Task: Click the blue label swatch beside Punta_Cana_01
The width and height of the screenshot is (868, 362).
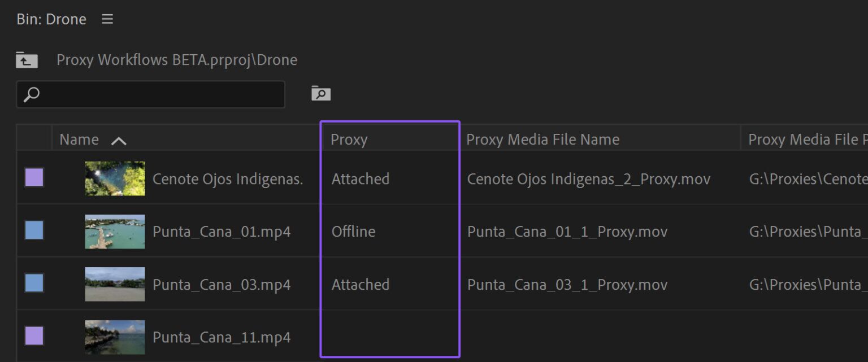Action: (x=33, y=231)
